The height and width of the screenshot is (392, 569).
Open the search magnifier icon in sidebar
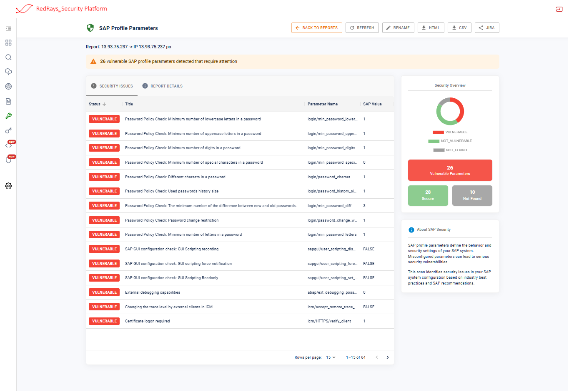coord(8,57)
